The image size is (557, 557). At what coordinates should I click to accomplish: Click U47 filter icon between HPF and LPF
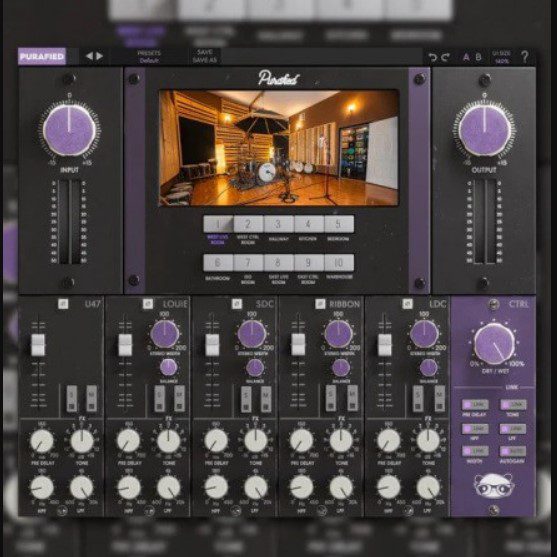click(62, 511)
